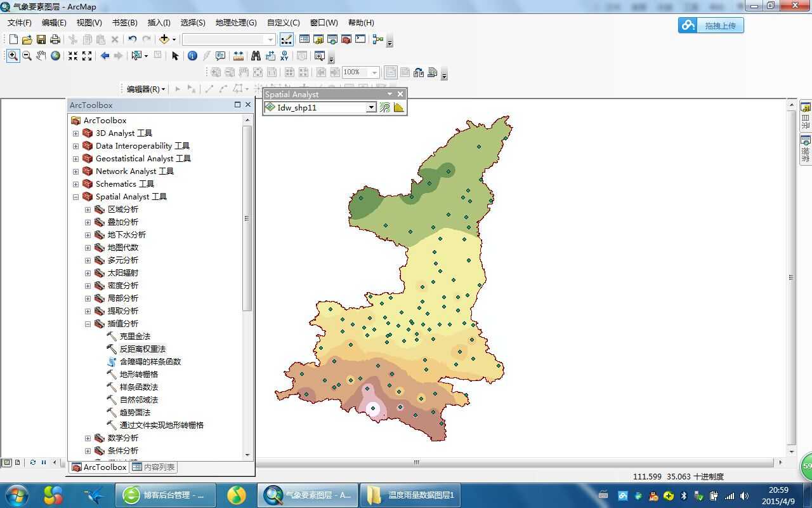
Task: Collapse the 插值分析 toolset
Action: (88, 324)
